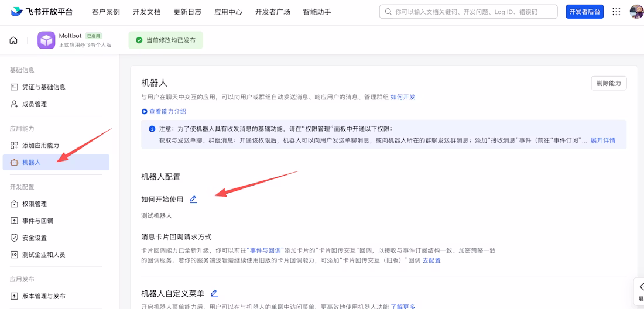
Task: Click the 机器人配置 heading
Action: (x=161, y=177)
